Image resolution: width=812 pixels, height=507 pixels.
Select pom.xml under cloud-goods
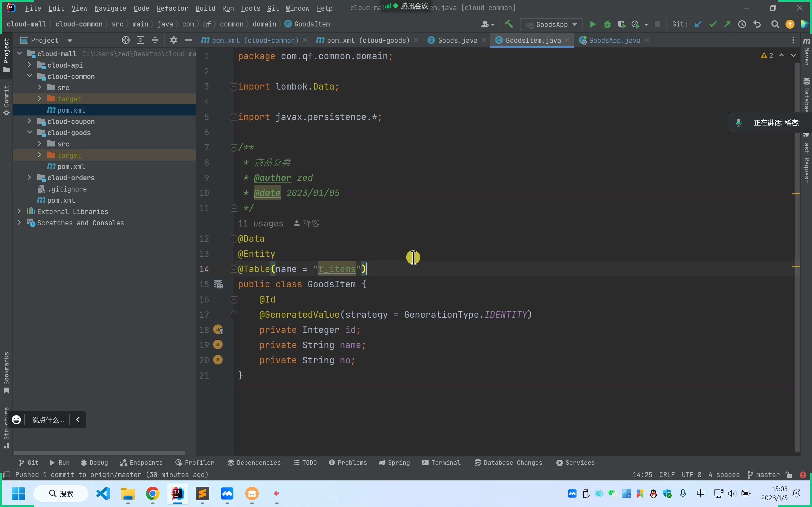pyautogui.click(x=71, y=166)
